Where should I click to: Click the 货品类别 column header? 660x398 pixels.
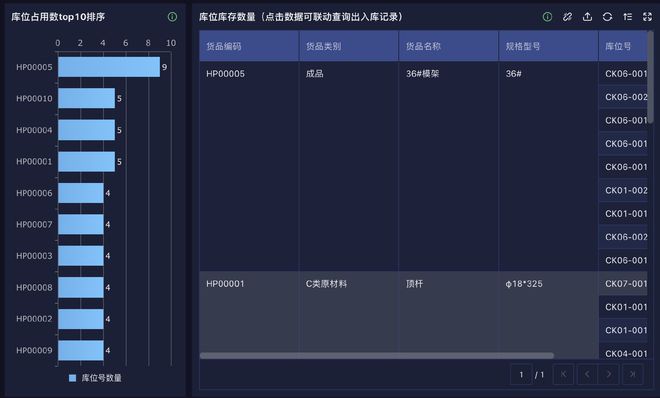349,46
